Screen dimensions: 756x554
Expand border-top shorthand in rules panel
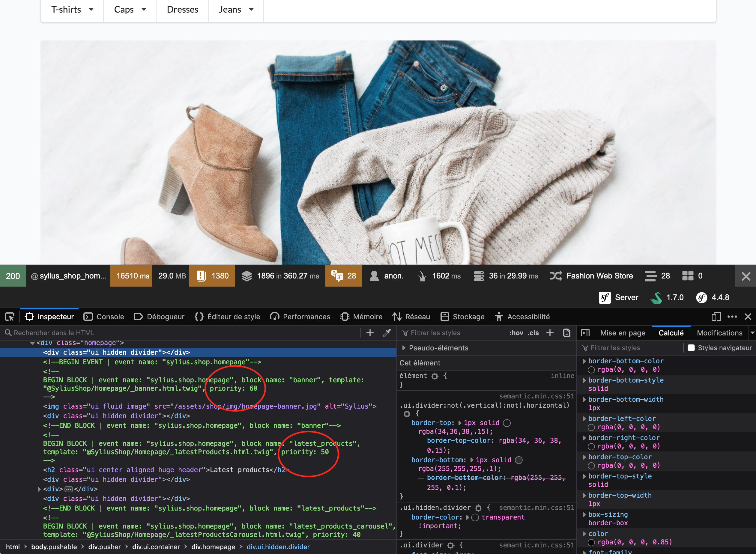[x=460, y=423]
